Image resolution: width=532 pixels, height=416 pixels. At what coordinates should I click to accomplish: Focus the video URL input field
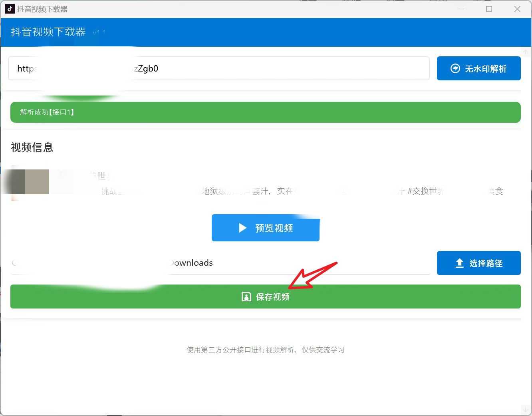click(280, 68)
